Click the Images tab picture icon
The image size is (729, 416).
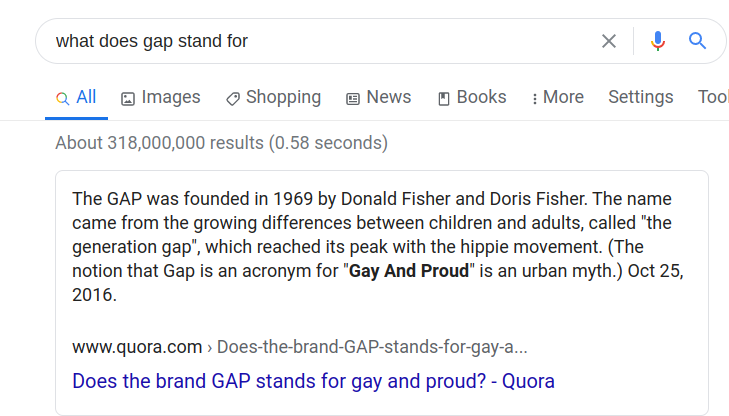click(x=128, y=99)
